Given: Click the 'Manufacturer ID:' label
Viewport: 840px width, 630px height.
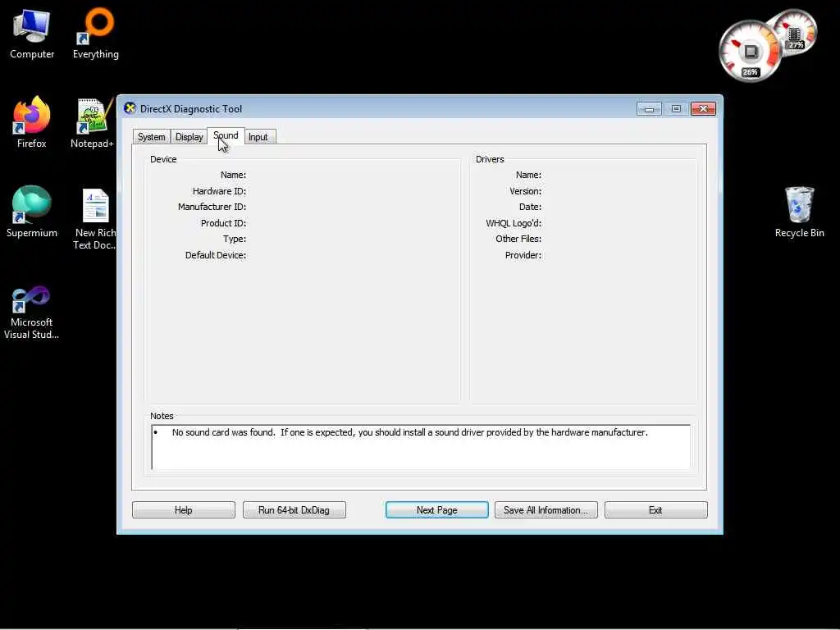Looking at the screenshot, I should coord(212,207).
